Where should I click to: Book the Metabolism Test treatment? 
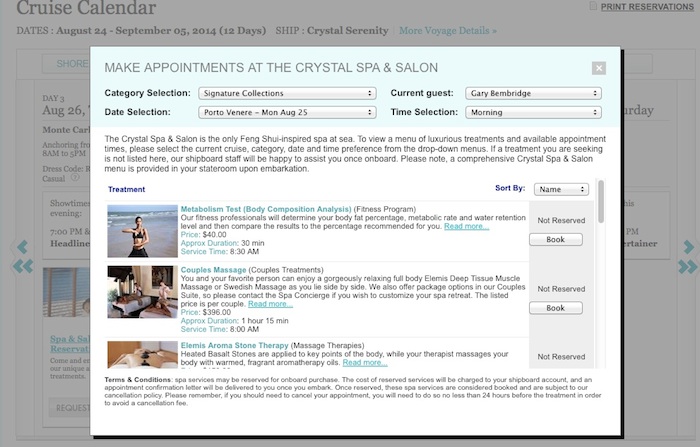pos(556,240)
